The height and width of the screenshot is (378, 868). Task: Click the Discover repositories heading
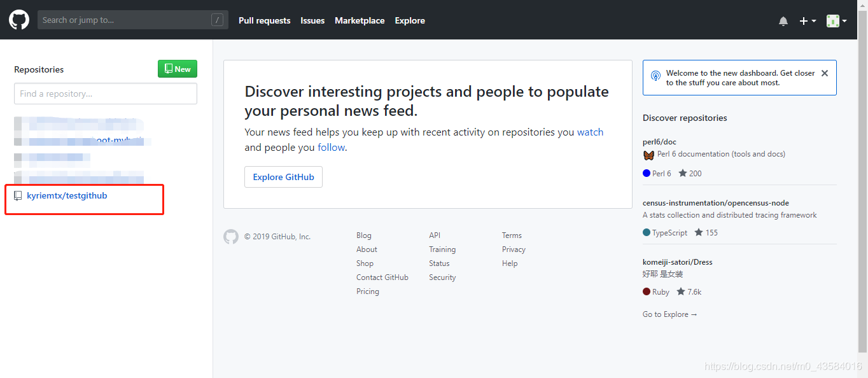click(685, 118)
